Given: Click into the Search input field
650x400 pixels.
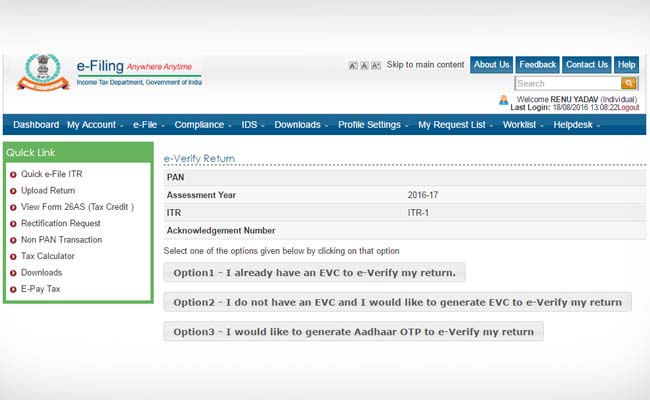Looking at the screenshot, I should [x=567, y=83].
